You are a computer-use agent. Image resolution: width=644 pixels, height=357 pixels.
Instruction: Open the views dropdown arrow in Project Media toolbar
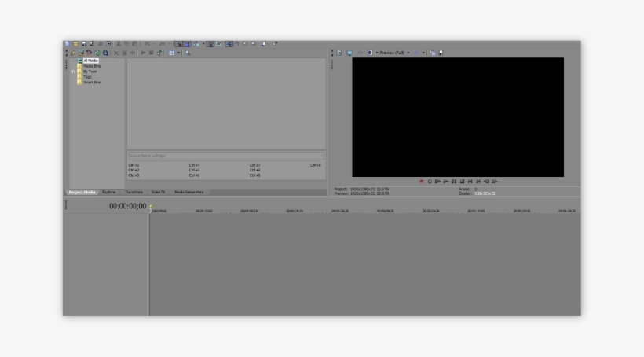click(178, 53)
